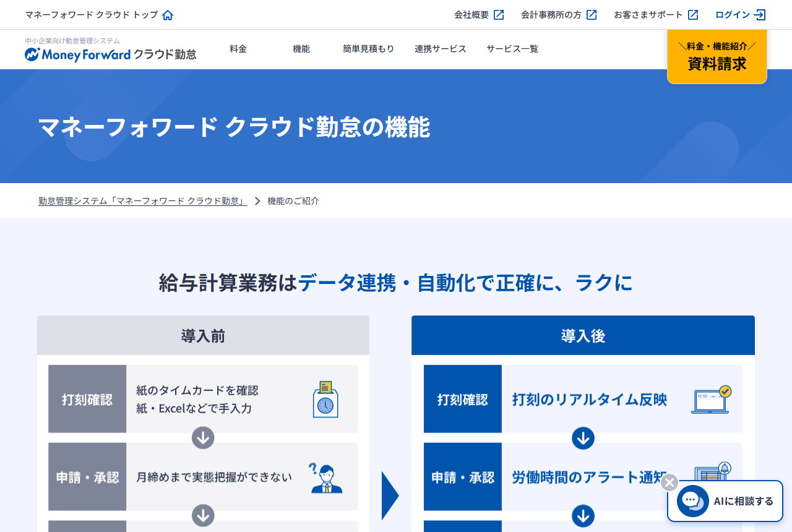Click the home icon beside クラウド トップ
The image size is (792, 532).
point(168,15)
